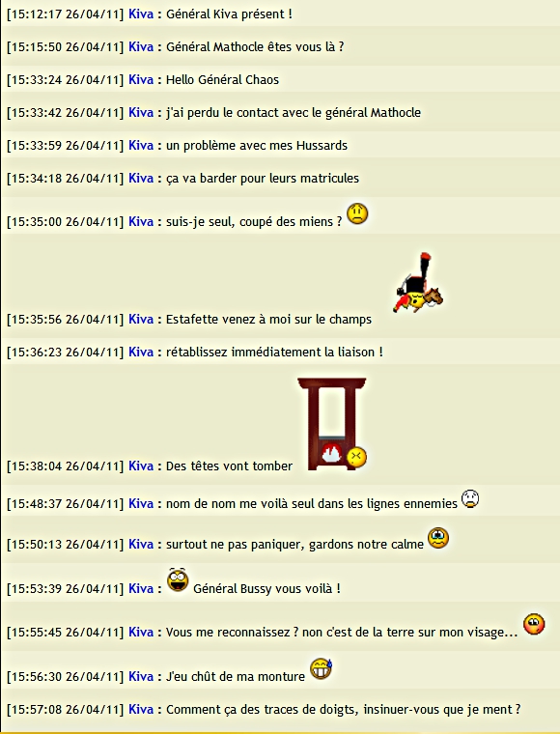Select Kiva's username on the 15:15:50 line
The height and width of the screenshot is (734, 560).
[x=141, y=46]
